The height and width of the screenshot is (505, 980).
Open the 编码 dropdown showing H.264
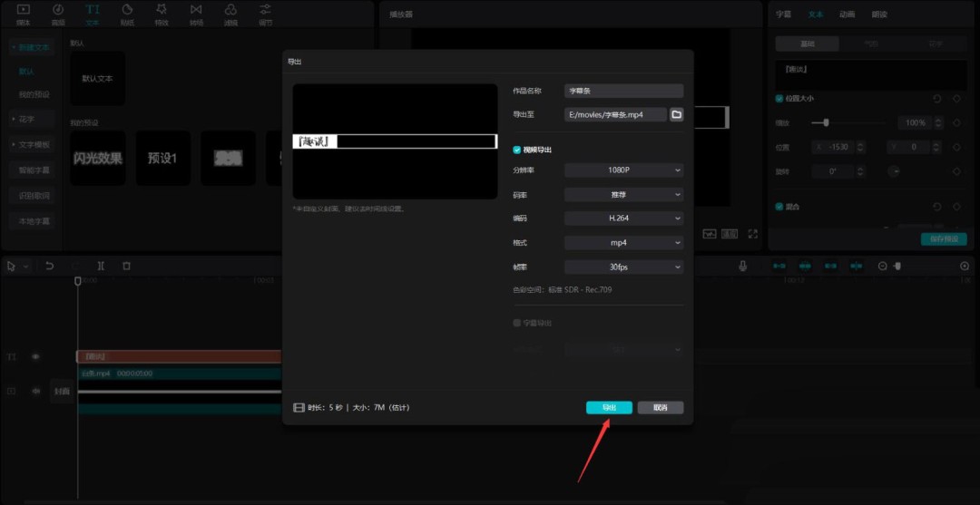[x=623, y=219]
